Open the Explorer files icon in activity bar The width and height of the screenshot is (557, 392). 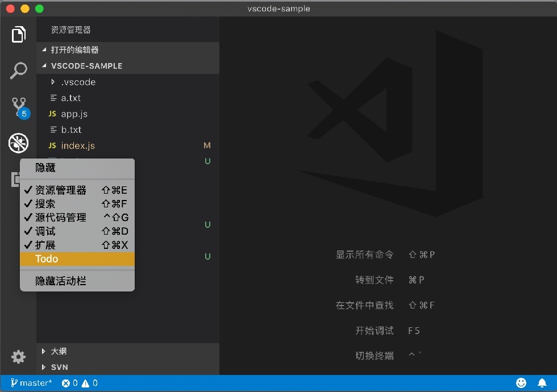(18, 35)
